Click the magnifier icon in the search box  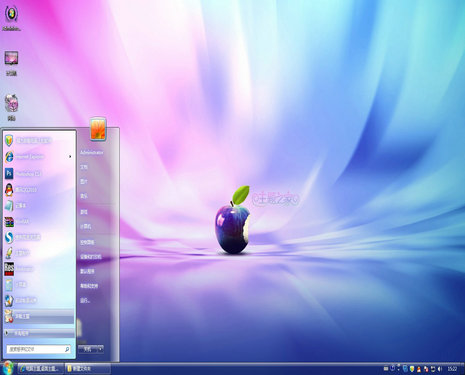click(x=67, y=349)
